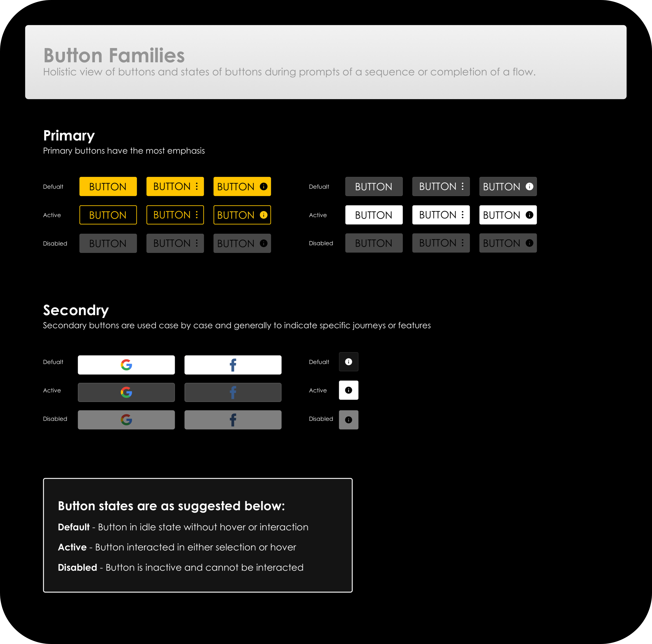This screenshot has width=652, height=644.
Task: Click the disabled Google button
Action: point(126,420)
